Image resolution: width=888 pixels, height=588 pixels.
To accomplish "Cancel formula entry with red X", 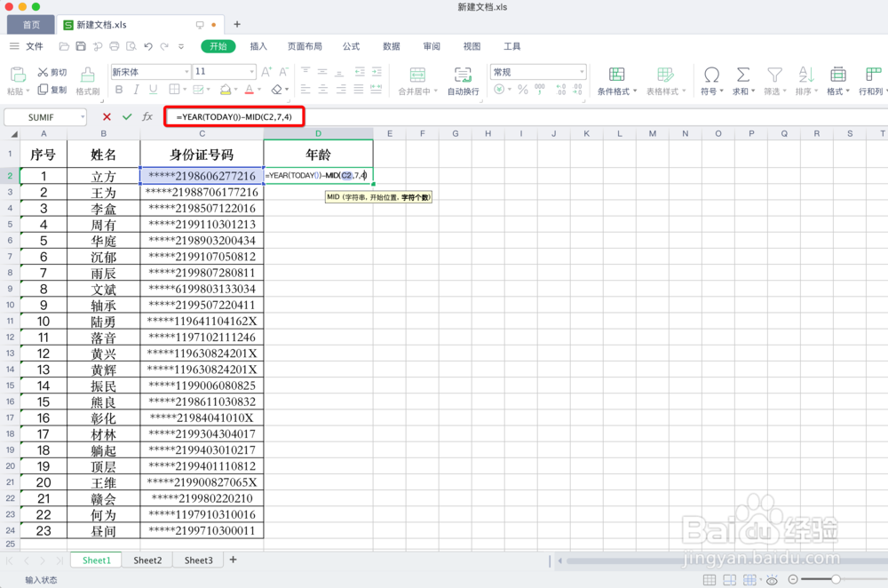I will click(107, 116).
